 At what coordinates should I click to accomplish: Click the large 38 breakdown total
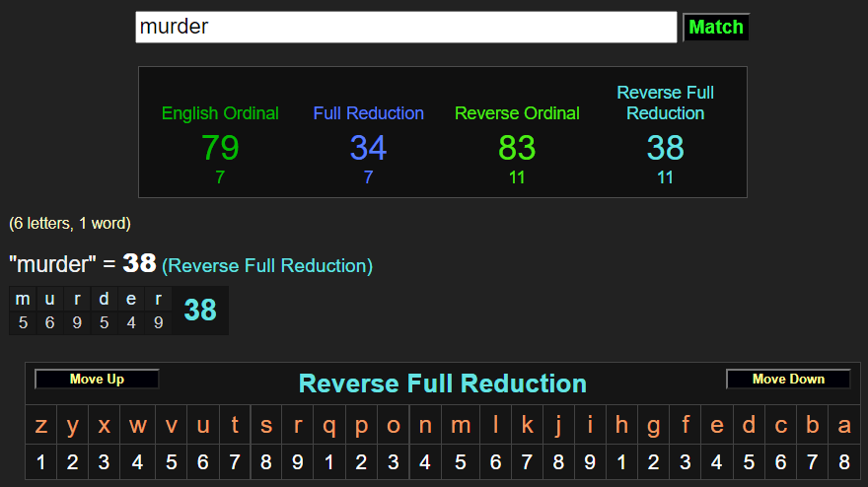tap(200, 311)
